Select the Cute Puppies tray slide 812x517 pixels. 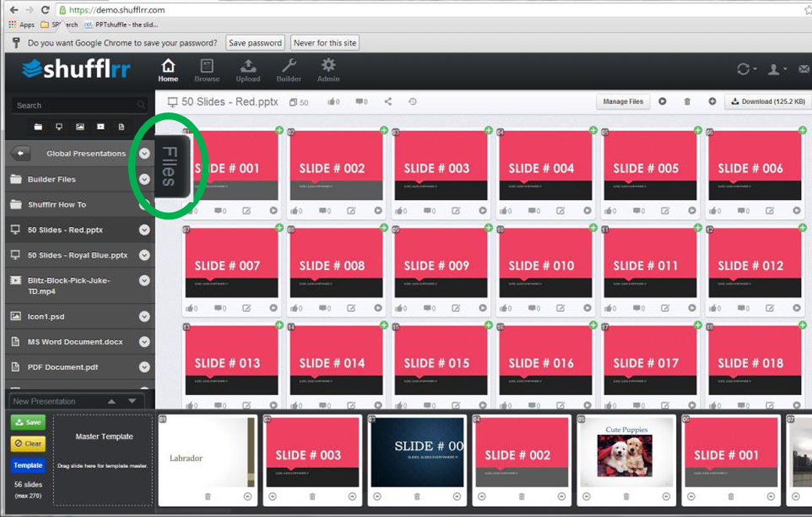625,452
